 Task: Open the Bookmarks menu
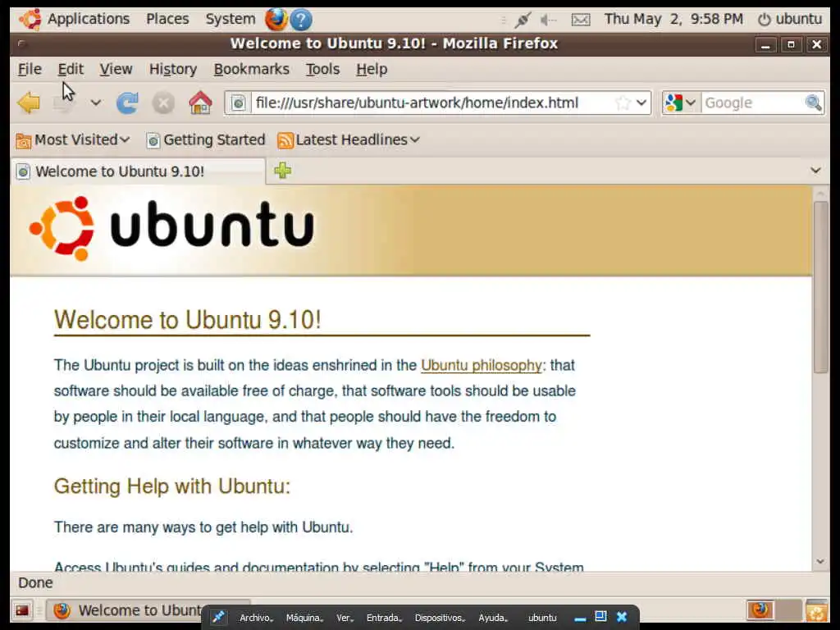(x=251, y=69)
